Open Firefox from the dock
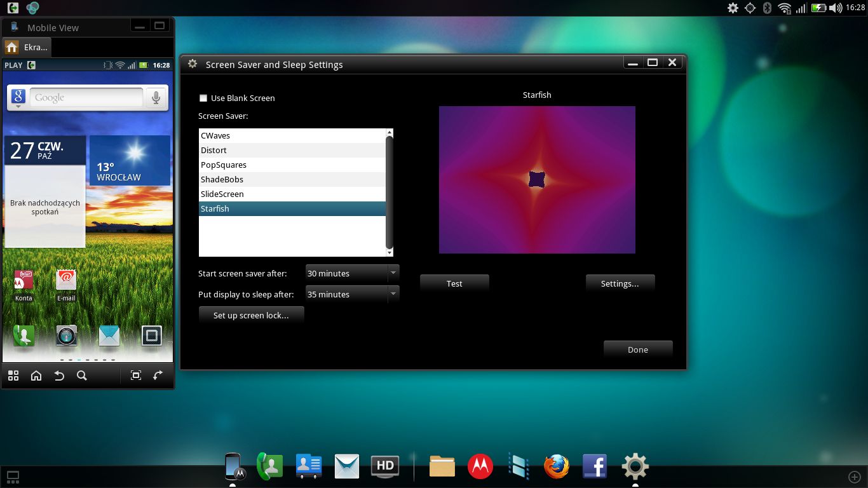 click(557, 466)
